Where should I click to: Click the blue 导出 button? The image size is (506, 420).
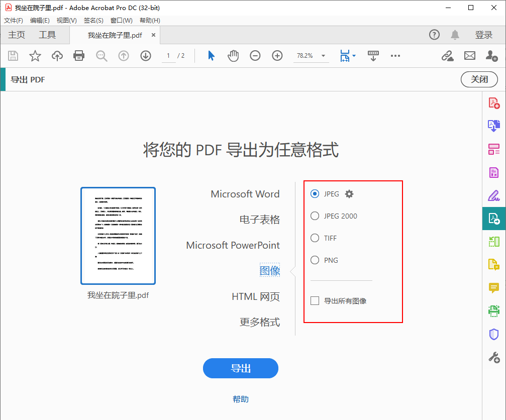[241, 368]
